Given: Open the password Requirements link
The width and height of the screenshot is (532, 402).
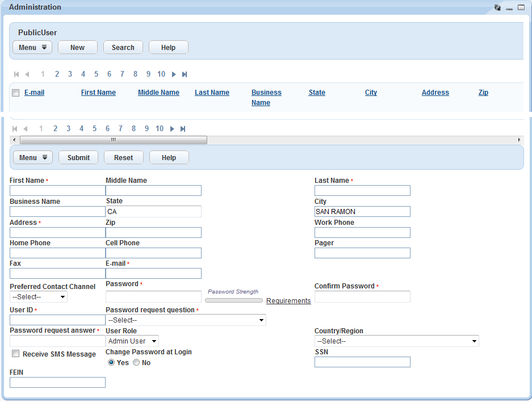Looking at the screenshot, I should point(288,301).
